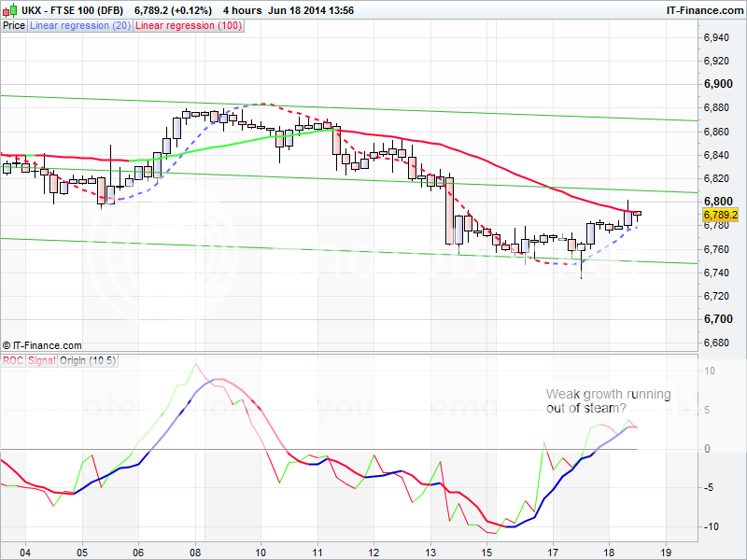
Task: Click the ROC indicator label
Action: pos(13,360)
